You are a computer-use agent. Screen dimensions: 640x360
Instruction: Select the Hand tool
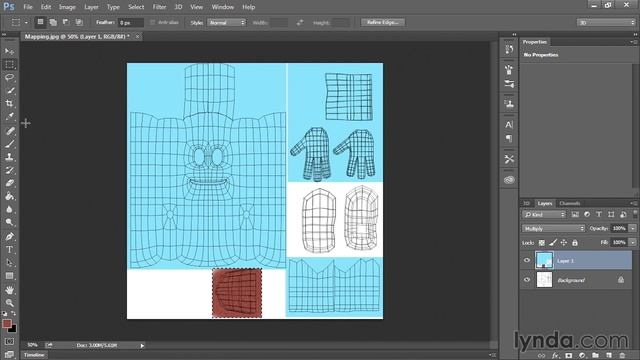click(9, 290)
